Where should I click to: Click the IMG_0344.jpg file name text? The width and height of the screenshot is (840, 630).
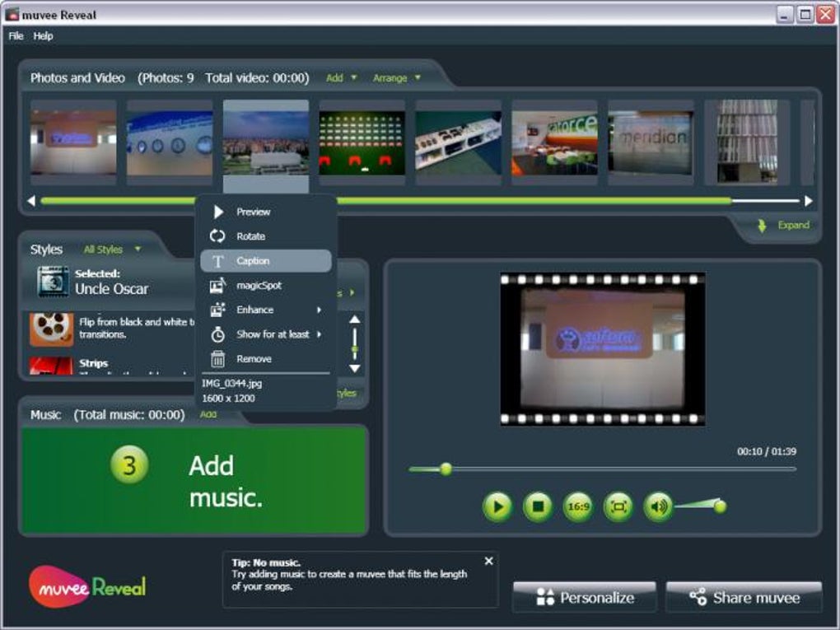tap(231, 383)
